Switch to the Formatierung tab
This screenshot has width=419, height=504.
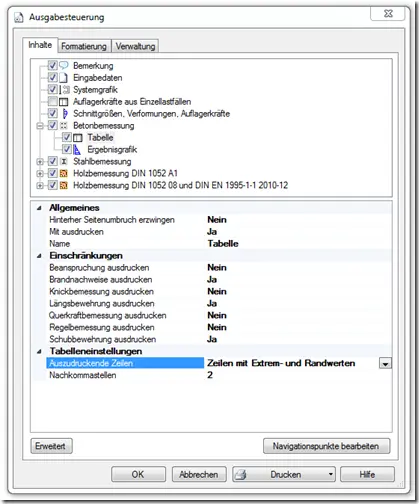coord(84,46)
